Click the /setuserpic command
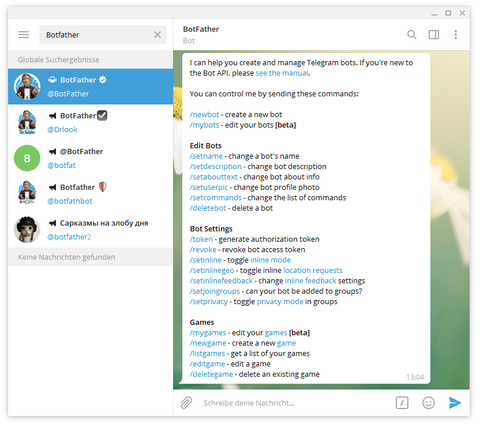The height and width of the screenshot is (427, 480). [x=209, y=187]
